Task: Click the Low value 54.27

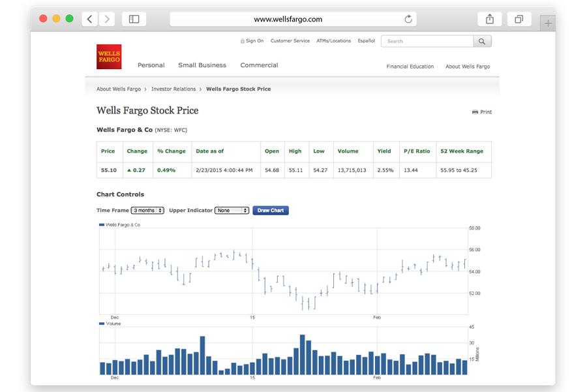Action: pyautogui.click(x=320, y=170)
